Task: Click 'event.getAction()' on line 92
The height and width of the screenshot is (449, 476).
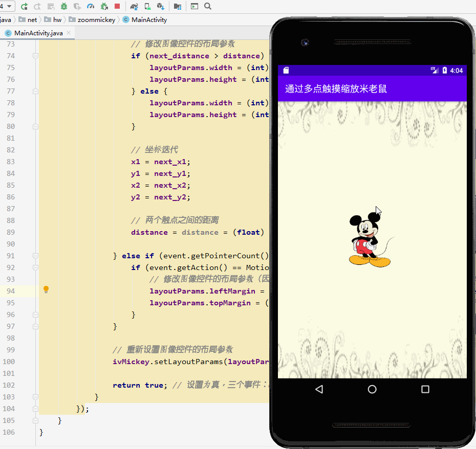Action: coord(188,267)
